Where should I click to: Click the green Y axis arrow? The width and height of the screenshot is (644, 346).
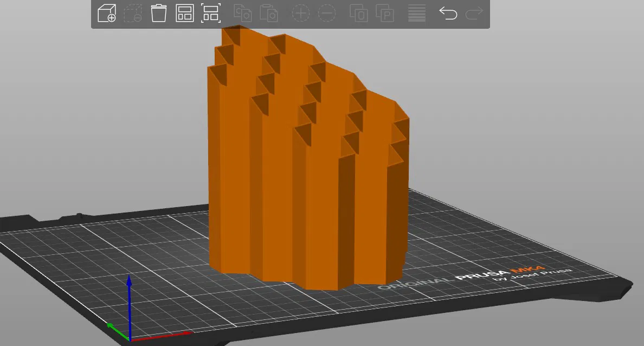pyautogui.click(x=118, y=331)
